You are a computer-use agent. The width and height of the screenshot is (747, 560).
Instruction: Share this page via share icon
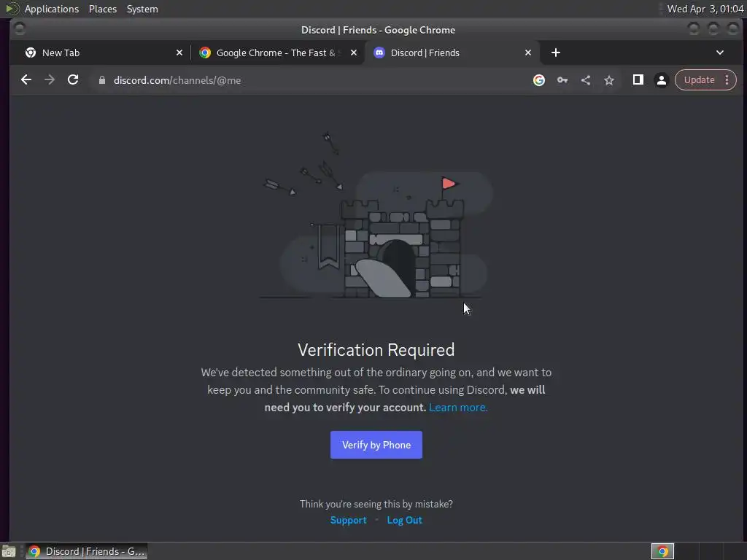(x=586, y=80)
